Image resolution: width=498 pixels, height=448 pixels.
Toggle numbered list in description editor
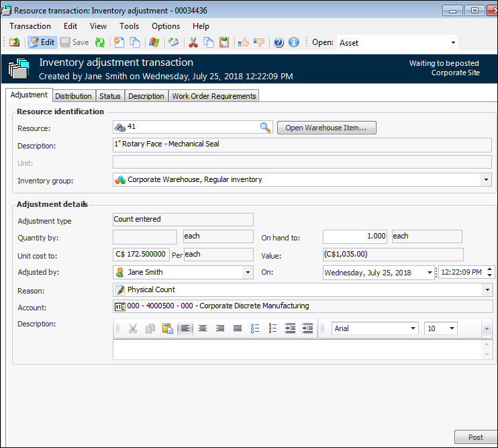pos(272,328)
